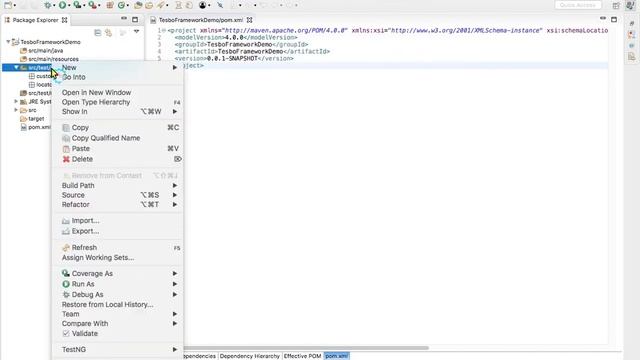
Task: Click the Open Perspective icon
Action: (x=616, y=5)
